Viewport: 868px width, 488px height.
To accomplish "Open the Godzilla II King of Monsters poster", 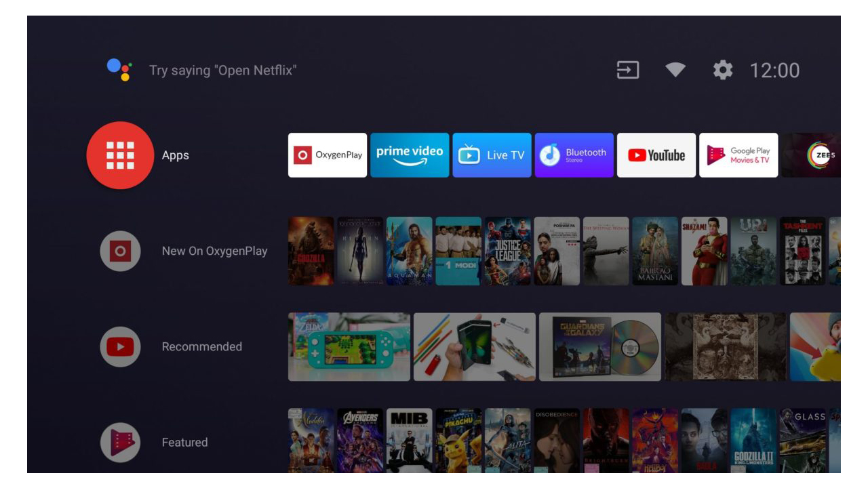I will pyautogui.click(x=753, y=441).
